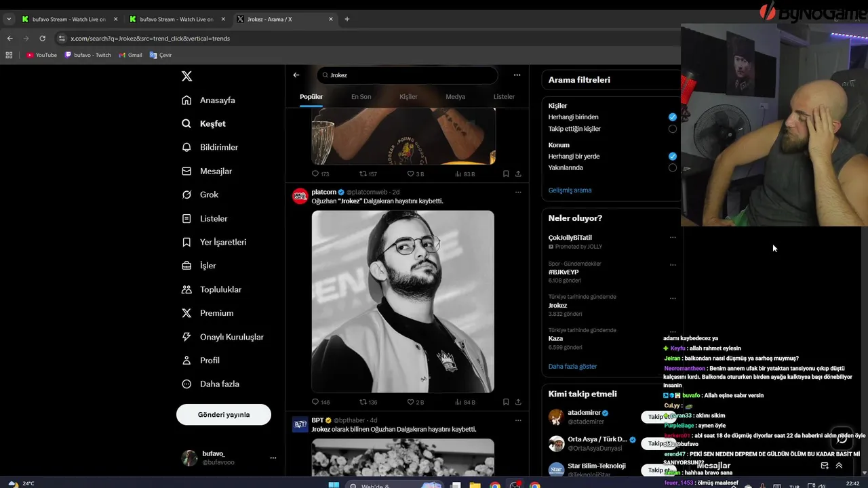Viewport: 868px width, 488px height.
Task: Switch to the En Son tab
Action: click(x=361, y=97)
